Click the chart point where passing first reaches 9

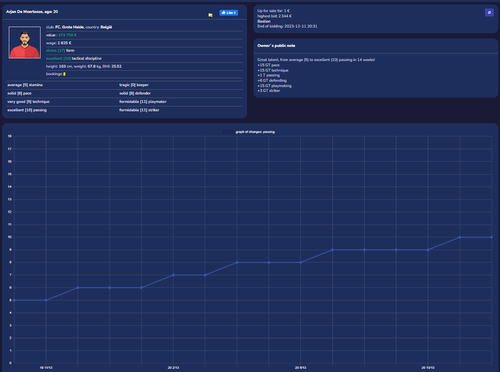[x=332, y=250]
